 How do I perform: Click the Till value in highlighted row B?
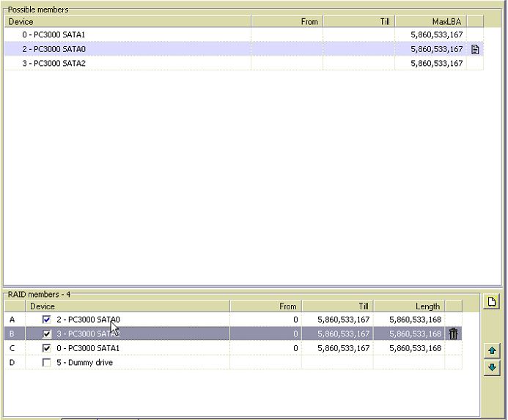343,334
